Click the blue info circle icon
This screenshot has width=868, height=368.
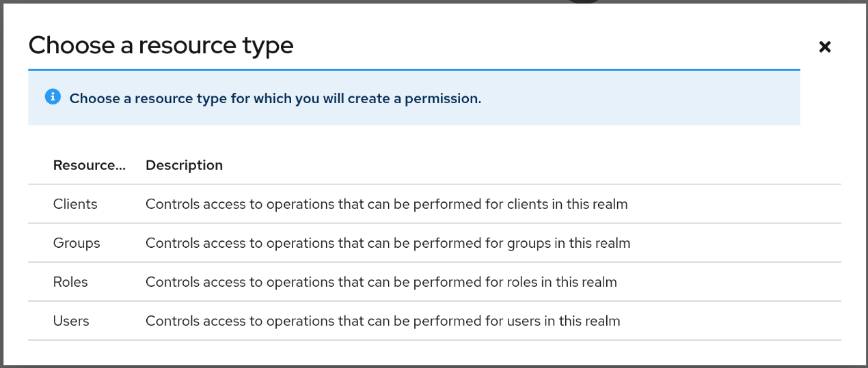[x=53, y=97]
